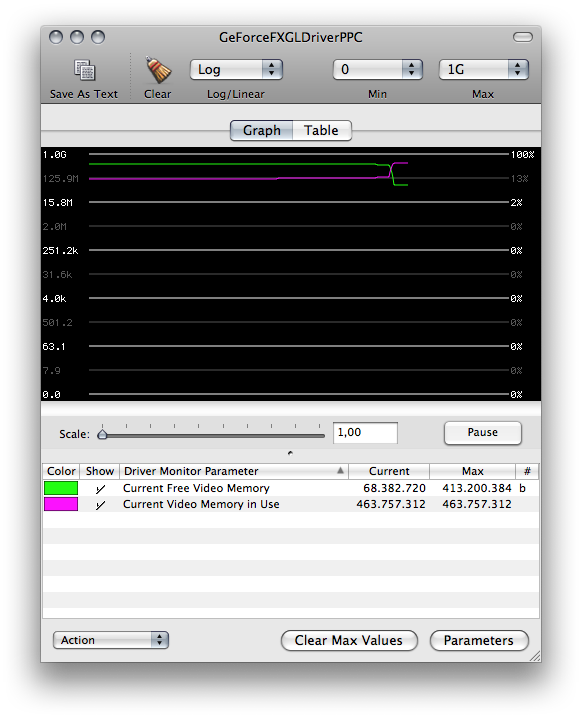The image size is (582, 718).
Task: Click the Scale value field showing 1,00
Action: coord(365,433)
